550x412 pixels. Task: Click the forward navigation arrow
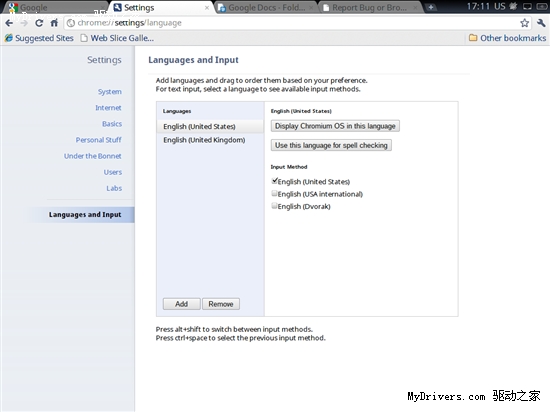pos(24,23)
